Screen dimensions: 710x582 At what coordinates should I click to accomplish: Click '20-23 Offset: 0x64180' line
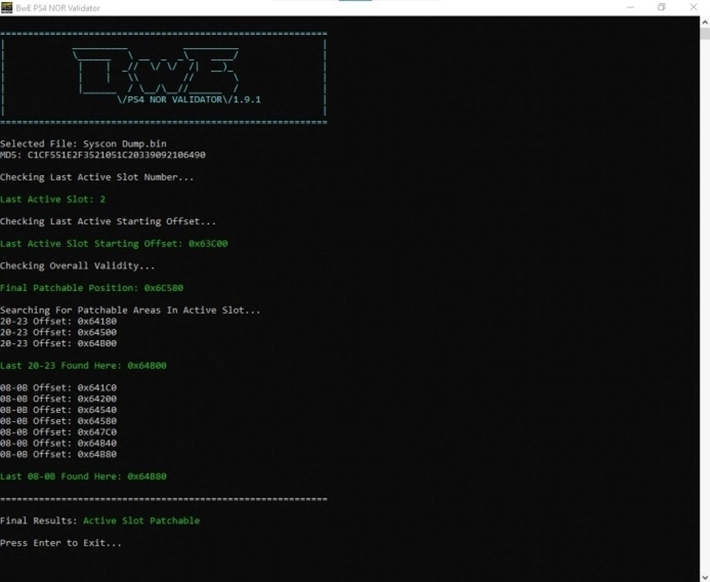click(58, 321)
